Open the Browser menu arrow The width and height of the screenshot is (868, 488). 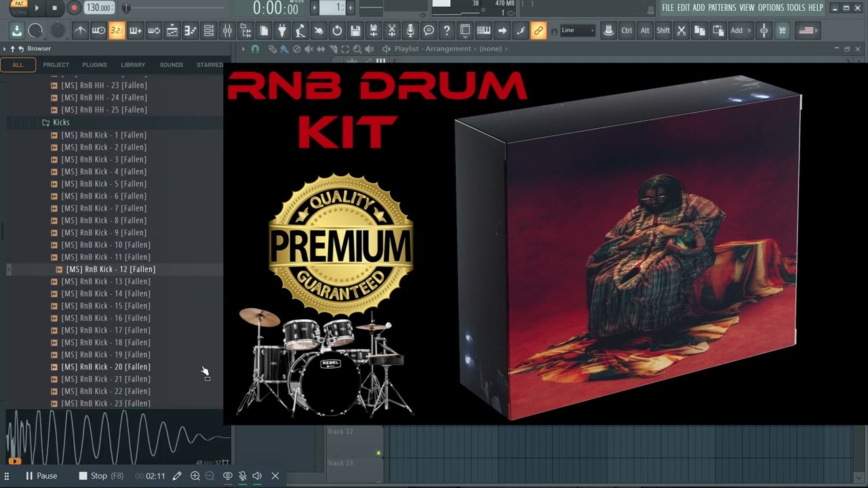[4, 49]
